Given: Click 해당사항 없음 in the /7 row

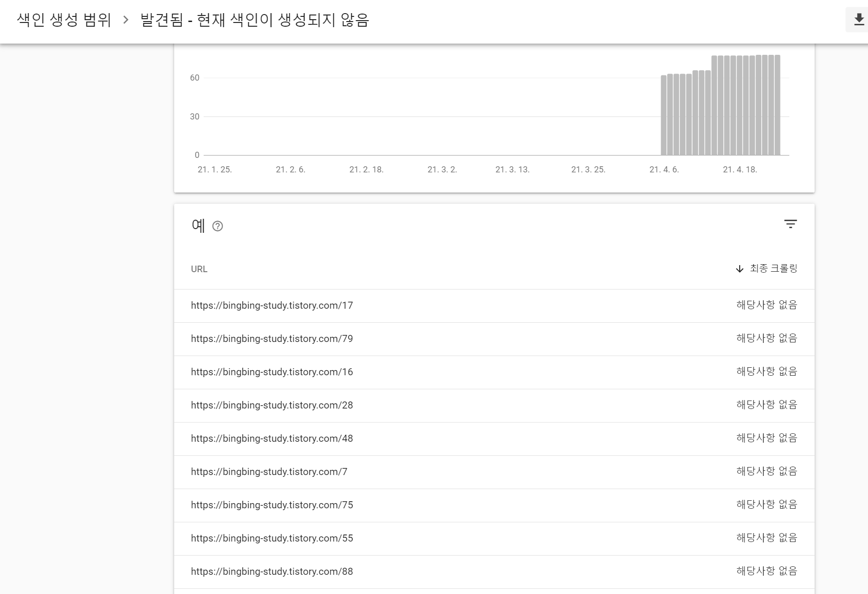Looking at the screenshot, I should pos(767,471).
